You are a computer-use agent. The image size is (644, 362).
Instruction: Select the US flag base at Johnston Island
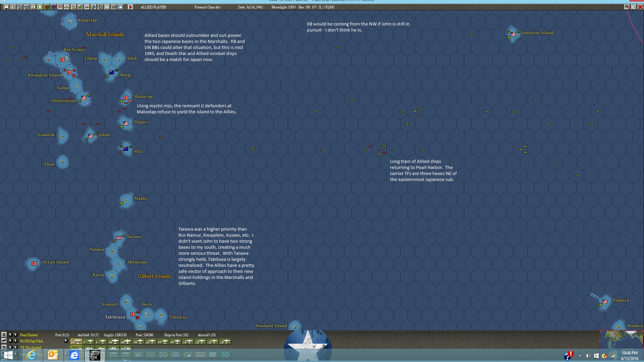click(513, 34)
